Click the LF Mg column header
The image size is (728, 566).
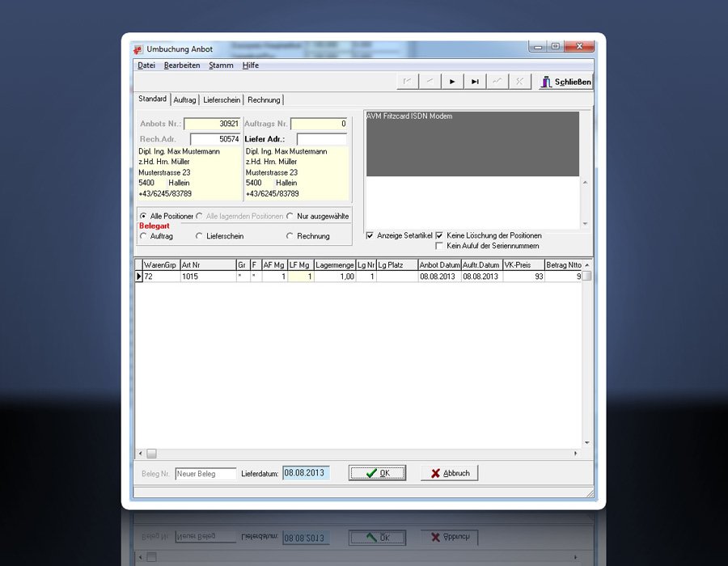(301, 265)
